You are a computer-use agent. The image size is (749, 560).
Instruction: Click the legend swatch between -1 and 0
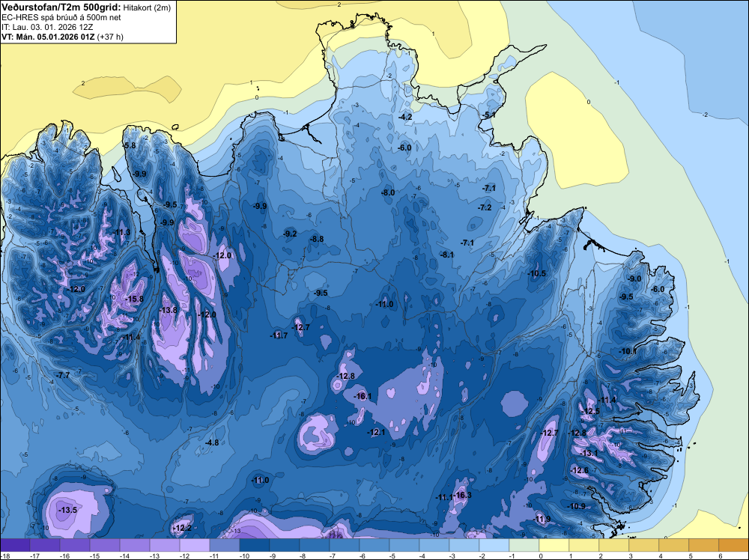524,545
